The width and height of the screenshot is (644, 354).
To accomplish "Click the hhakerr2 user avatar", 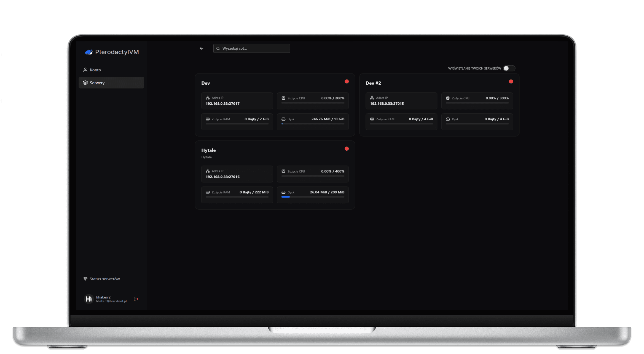I will pyautogui.click(x=88, y=299).
